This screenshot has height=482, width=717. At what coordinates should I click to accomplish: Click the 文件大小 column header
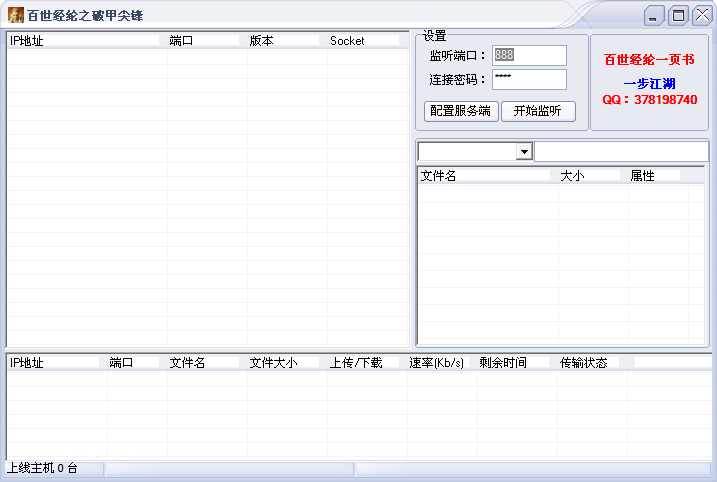(x=285, y=362)
